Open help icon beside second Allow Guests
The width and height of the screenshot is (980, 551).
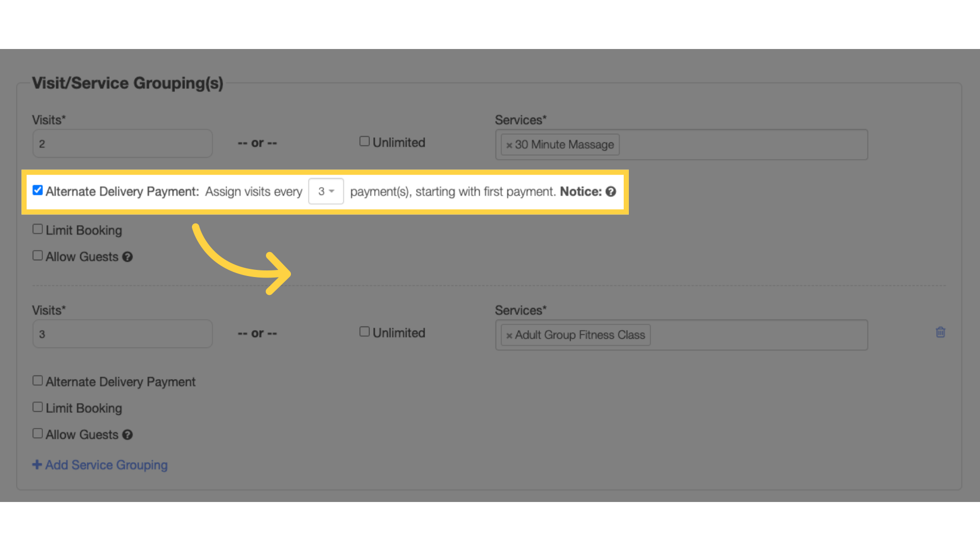128,435
